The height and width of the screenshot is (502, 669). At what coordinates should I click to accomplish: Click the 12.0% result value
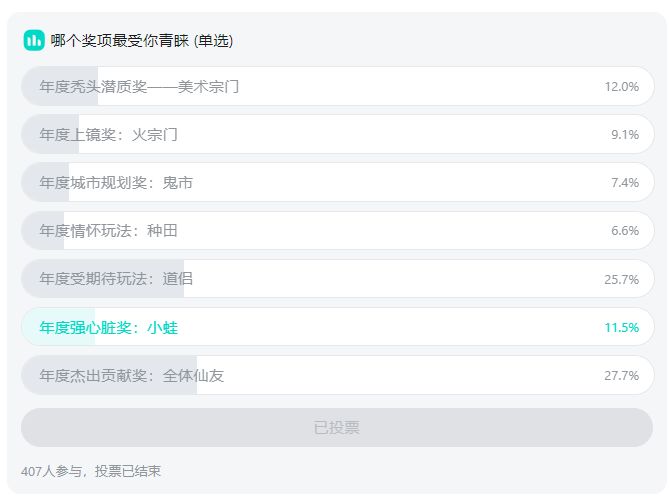click(621, 87)
